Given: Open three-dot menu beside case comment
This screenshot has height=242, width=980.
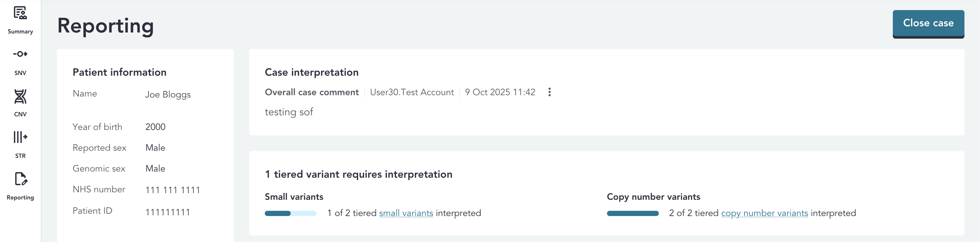Looking at the screenshot, I should pos(549,92).
